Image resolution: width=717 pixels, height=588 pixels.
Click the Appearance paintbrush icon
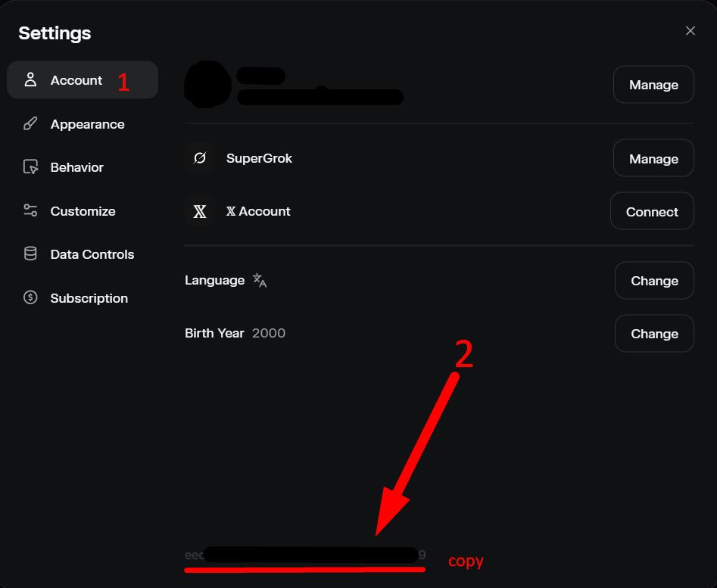(x=30, y=123)
